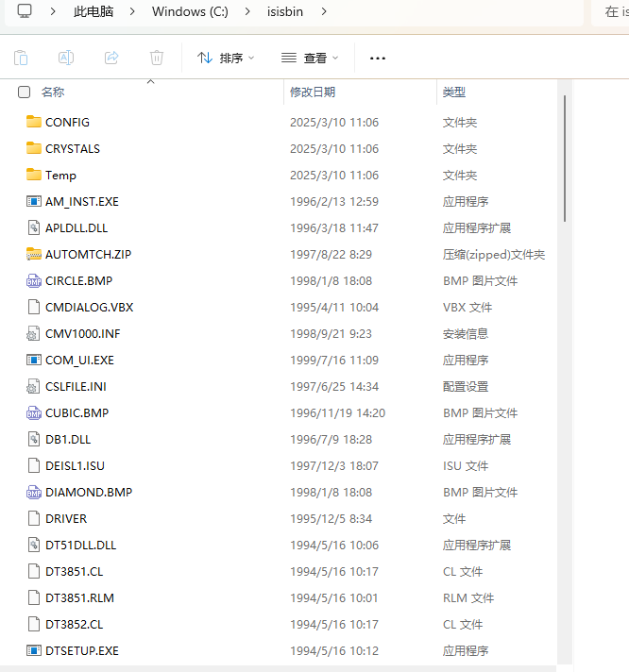Screen dimensions: 629x672
Task: Click date 1996/2/13 12:59 of AM_INST.EXE
Action: click(334, 201)
